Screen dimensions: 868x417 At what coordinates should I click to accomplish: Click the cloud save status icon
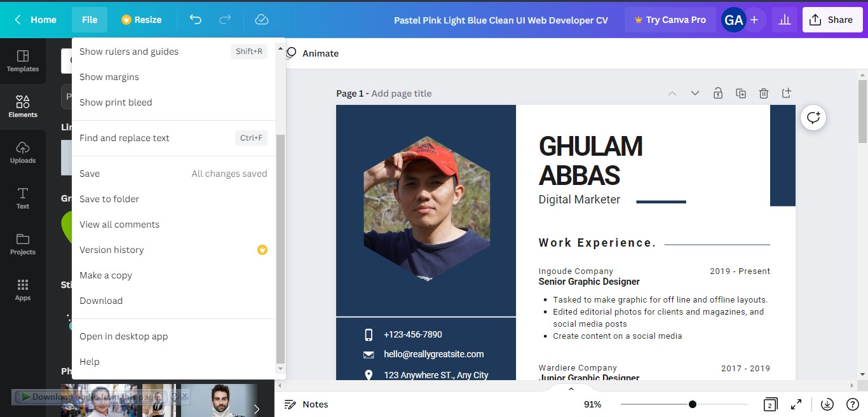tap(262, 20)
